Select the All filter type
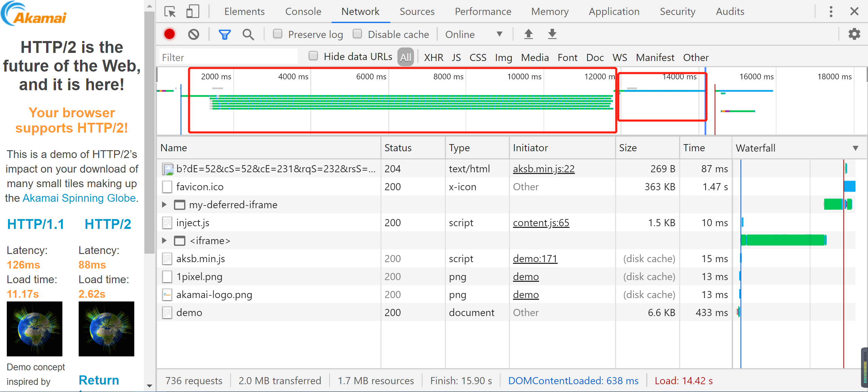868x392 pixels. pos(406,57)
